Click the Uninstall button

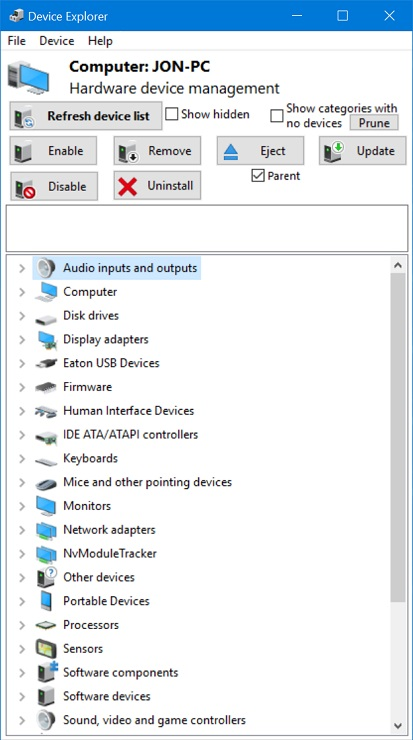point(157,186)
